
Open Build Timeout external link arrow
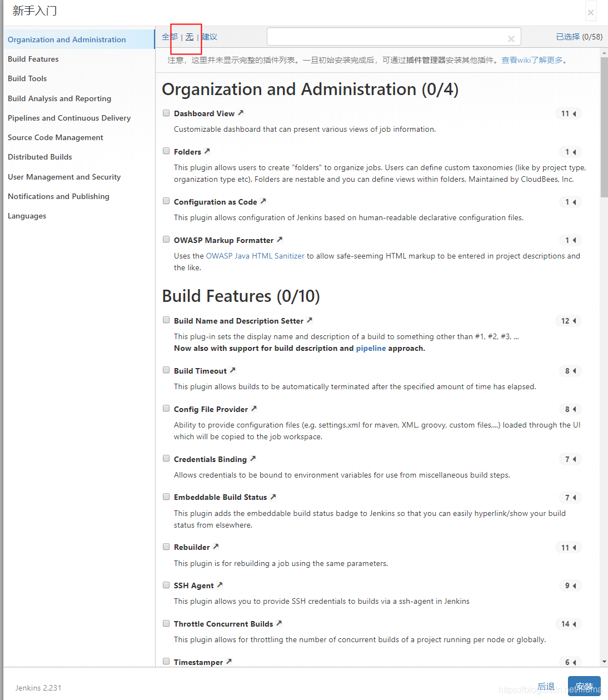(233, 370)
